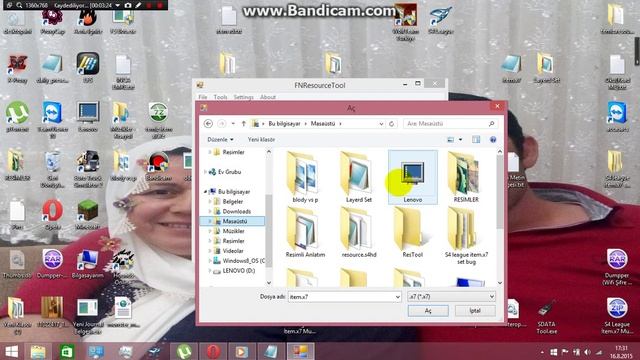Click the Aç open button

pos(428,311)
